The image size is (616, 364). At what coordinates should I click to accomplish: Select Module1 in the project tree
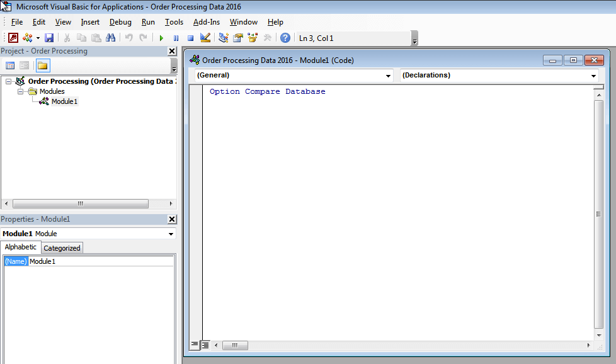pos(64,101)
